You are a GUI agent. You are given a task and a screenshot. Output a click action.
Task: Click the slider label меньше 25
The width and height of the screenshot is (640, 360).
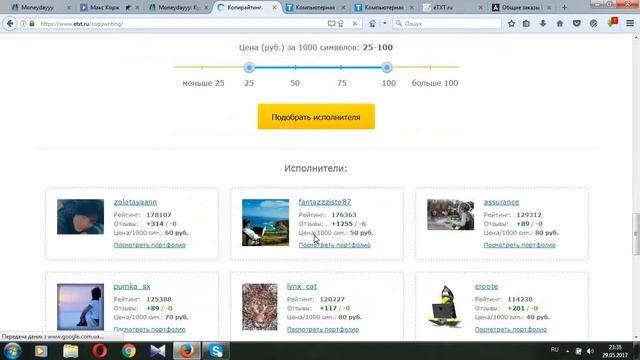pos(203,83)
